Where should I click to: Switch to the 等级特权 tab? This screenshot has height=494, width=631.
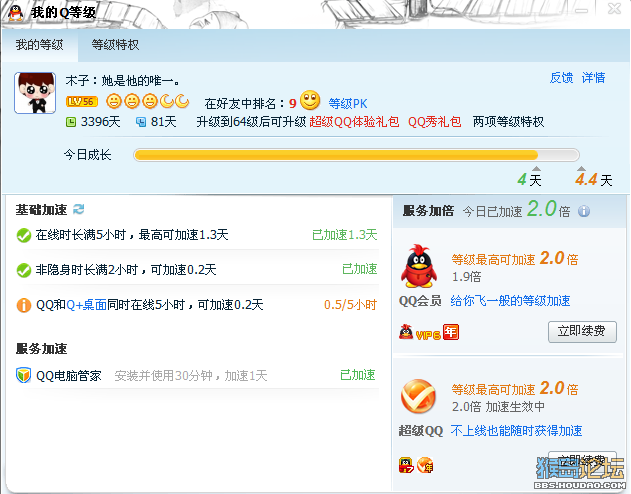[x=115, y=45]
